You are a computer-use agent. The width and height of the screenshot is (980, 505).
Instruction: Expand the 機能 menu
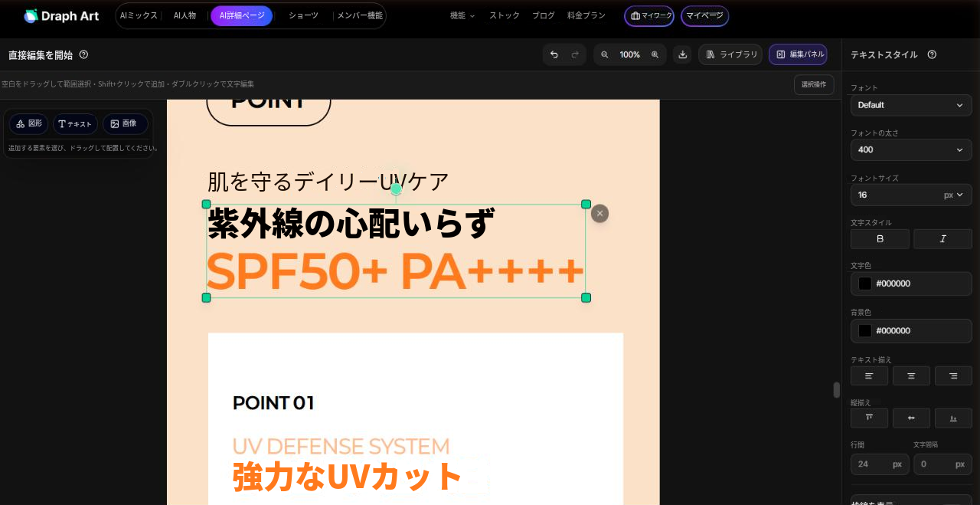point(462,15)
